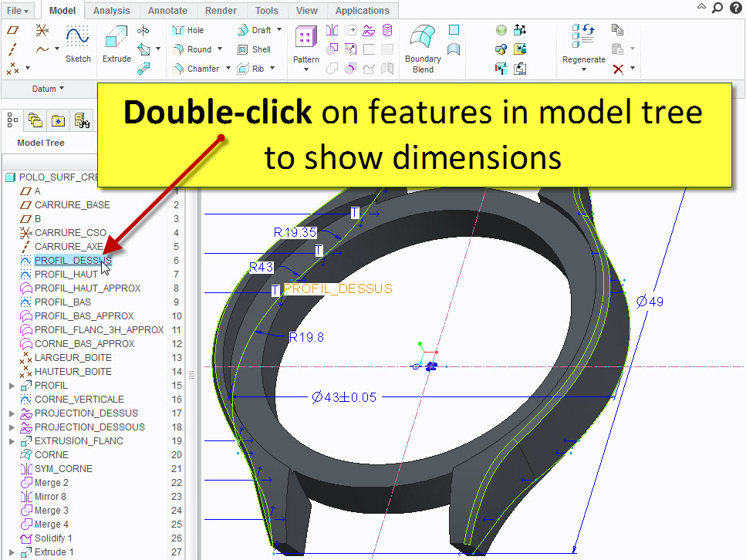The image size is (746, 560).
Task: Switch to the Analysis tab
Action: click(112, 11)
